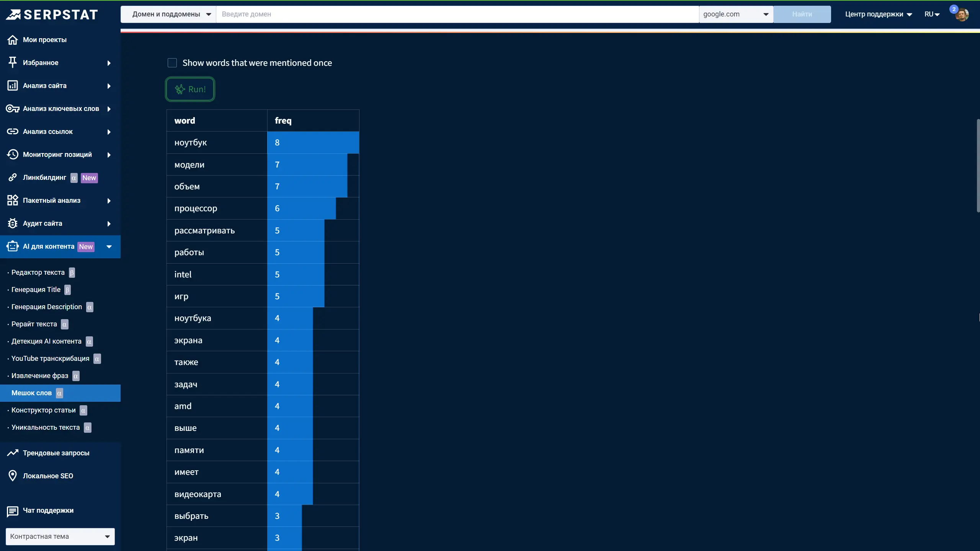Click the Serpstat logo

click(52, 15)
